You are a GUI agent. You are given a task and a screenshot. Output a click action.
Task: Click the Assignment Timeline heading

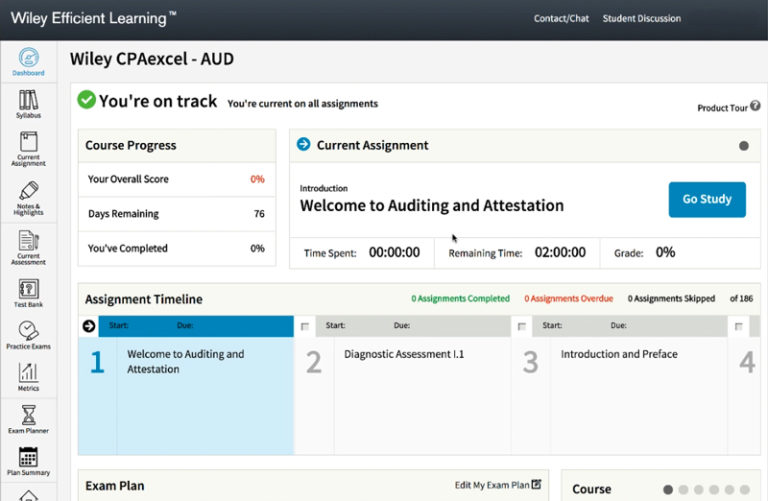coord(144,299)
